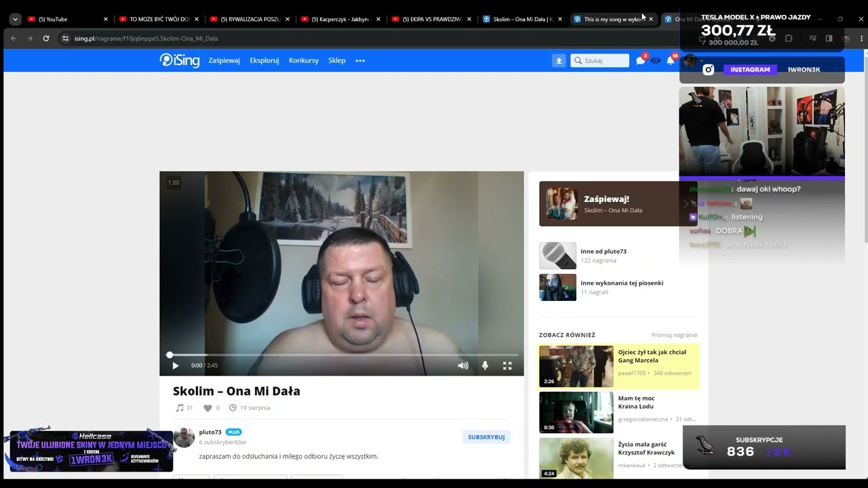The width and height of the screenshot is (868, 488).
Task: Play the Skolim recording
Action: [176, 365]
